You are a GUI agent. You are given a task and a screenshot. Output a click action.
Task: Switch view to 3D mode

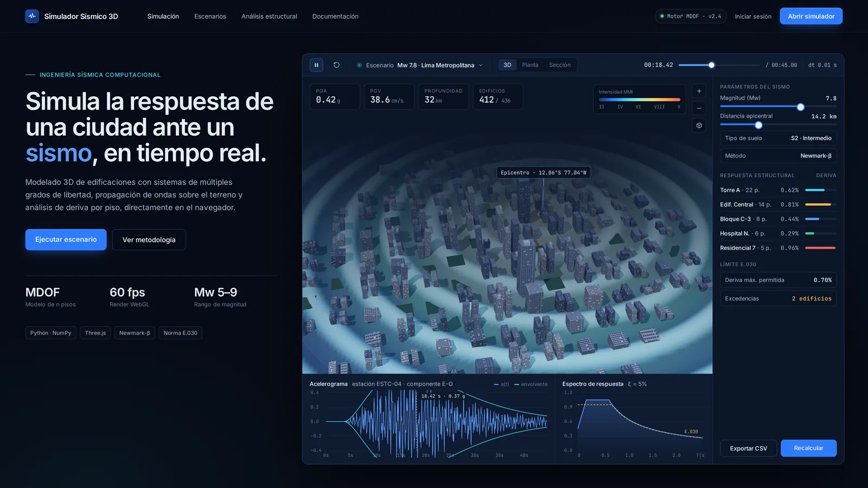tap(507, 65)
